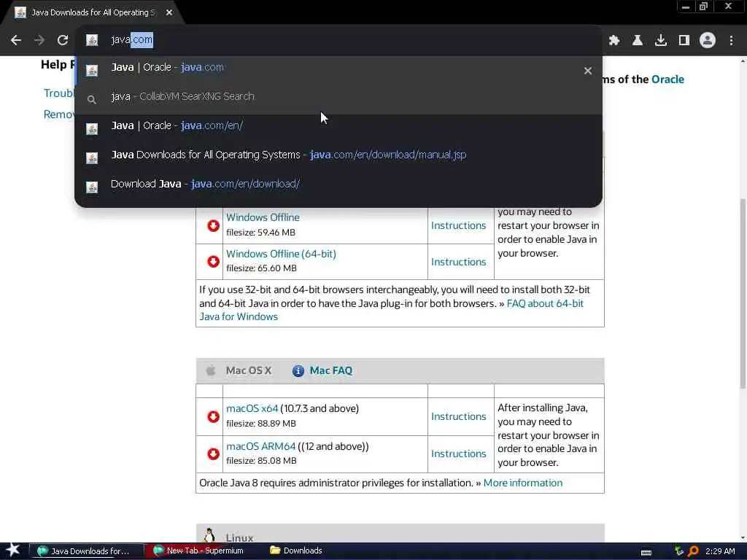
Task: Open the profile avatar icon
Action: coord(708,40)
